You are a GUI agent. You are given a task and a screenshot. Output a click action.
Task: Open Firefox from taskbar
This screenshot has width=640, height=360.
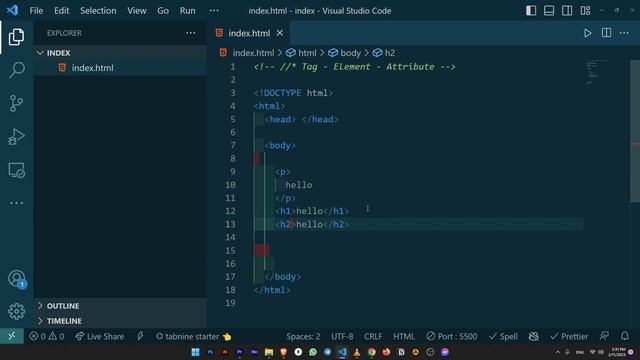[x=386, y=352]
